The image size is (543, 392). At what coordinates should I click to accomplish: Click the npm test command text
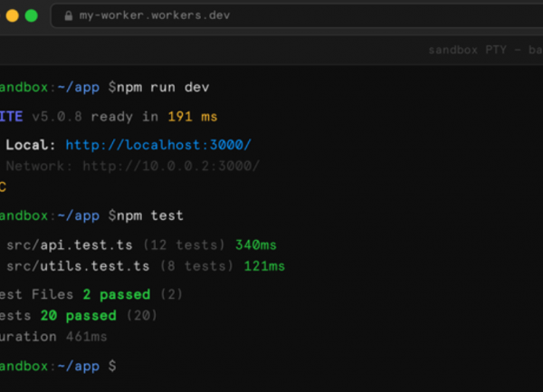(150, 215)
